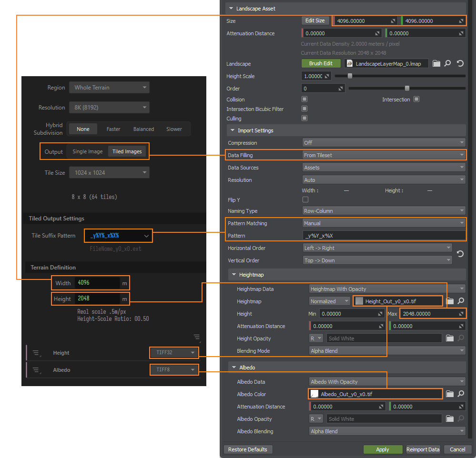Image resolution: width=476 pixels, height=458 pixels.
Task: Click Pattern input field _y%Y_x%X
Action: click(384, 236)
